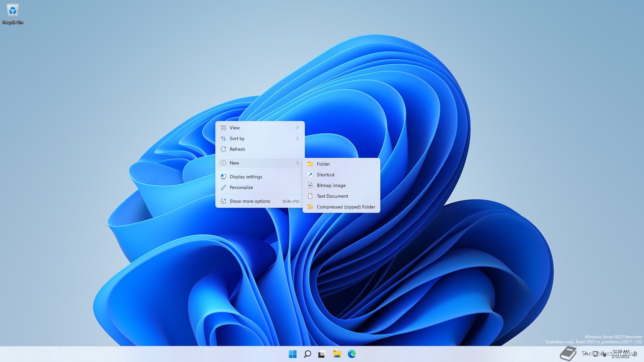Create a new Text Document
The image size is (644, 362).
click(341, 196)
